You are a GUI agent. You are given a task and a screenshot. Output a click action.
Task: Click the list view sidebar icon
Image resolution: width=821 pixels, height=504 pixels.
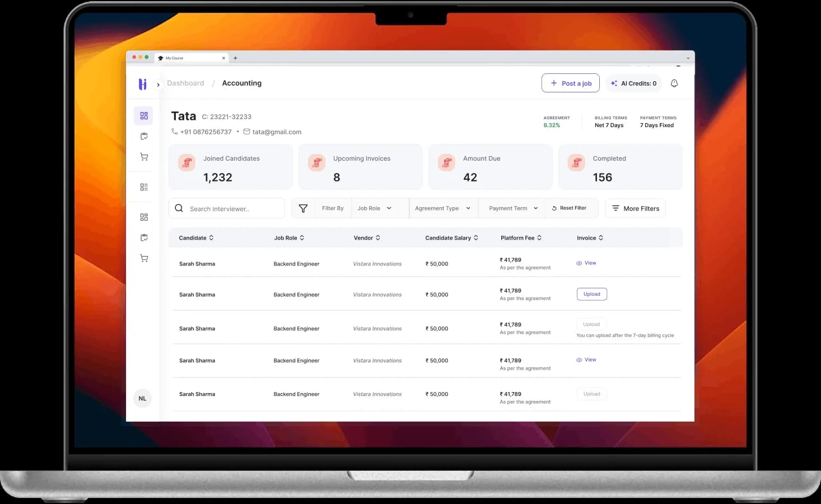click(144, 187)
